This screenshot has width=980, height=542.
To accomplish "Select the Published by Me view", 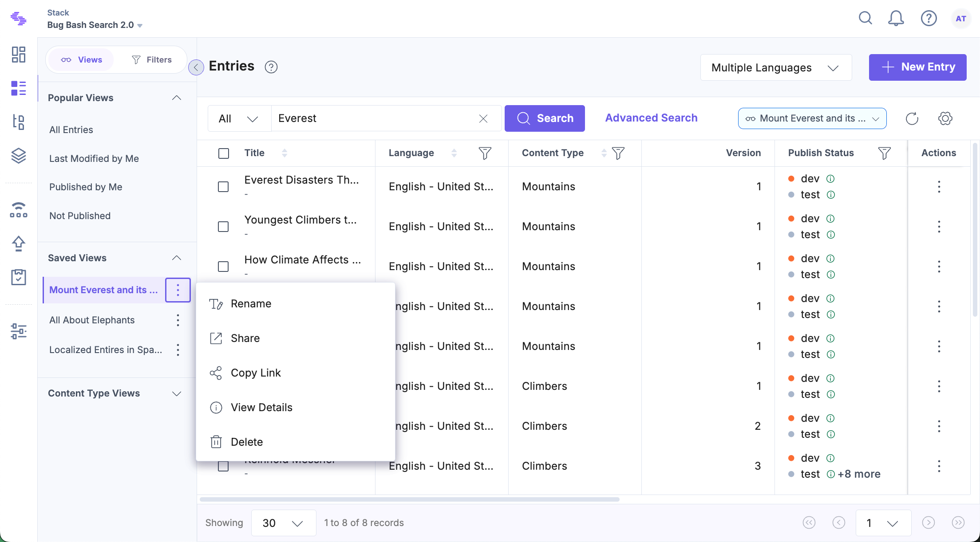I will pos(86,187).
